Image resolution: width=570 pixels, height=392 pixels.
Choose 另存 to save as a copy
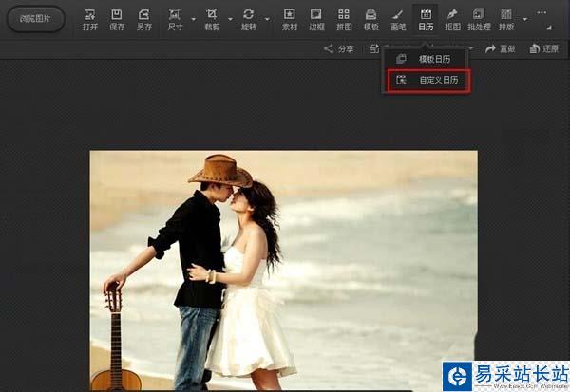click(x=144, y=20)
